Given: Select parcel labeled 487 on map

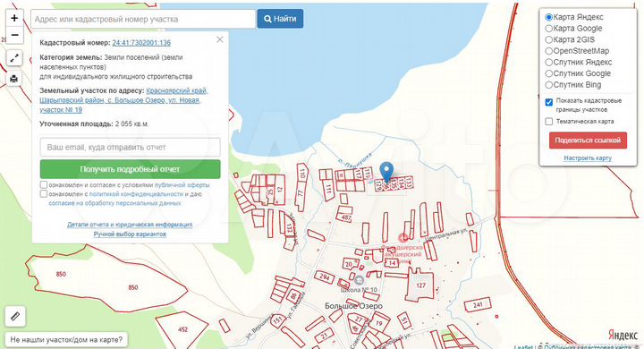Looking at the screenshot, I should pos(346,217).
